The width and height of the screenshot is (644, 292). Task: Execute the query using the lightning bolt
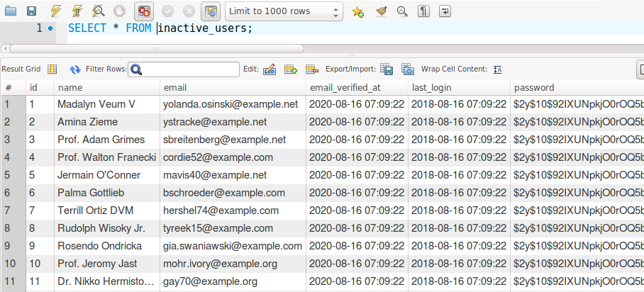click(x=55, y=11)
